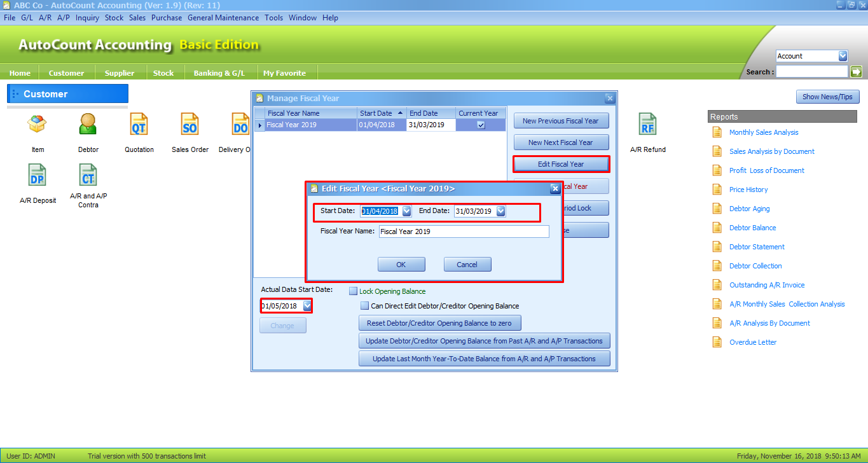The width and height of the screenshot is (868, 463).
Task: Click New Next Fiscal Year button
Action: [561, 142]
